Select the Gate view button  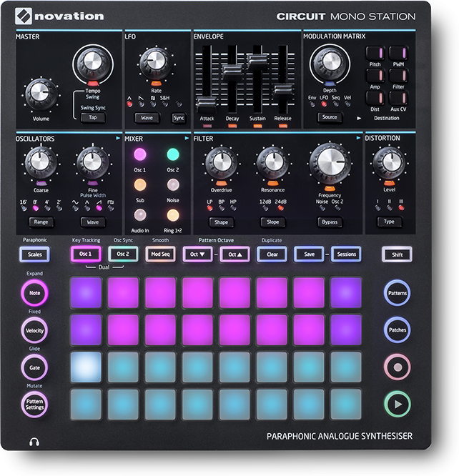[x=34, y=367]
